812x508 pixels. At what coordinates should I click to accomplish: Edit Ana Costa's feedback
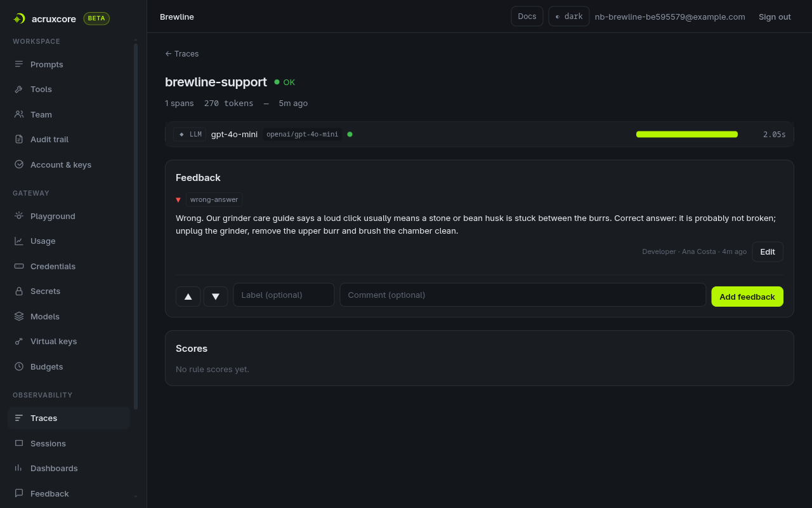(x=768, y=251)
